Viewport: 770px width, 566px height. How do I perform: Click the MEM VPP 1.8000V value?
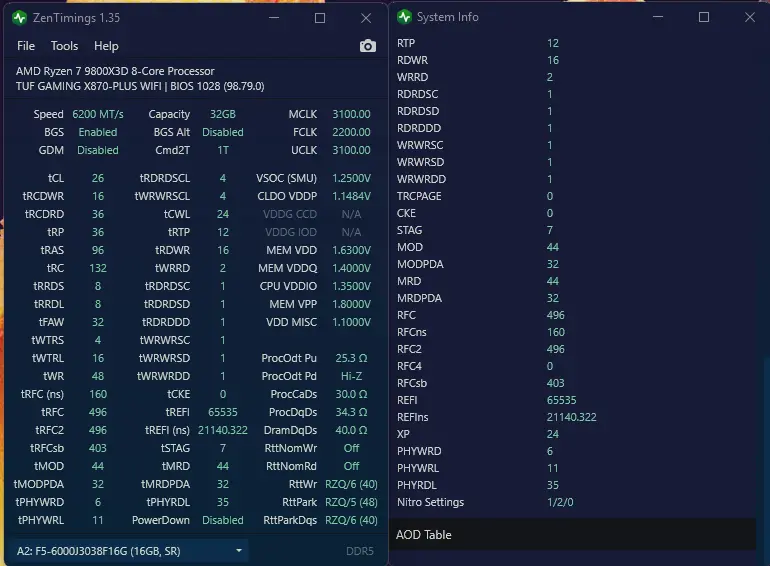pyautogui.click(x=351, y=304)
